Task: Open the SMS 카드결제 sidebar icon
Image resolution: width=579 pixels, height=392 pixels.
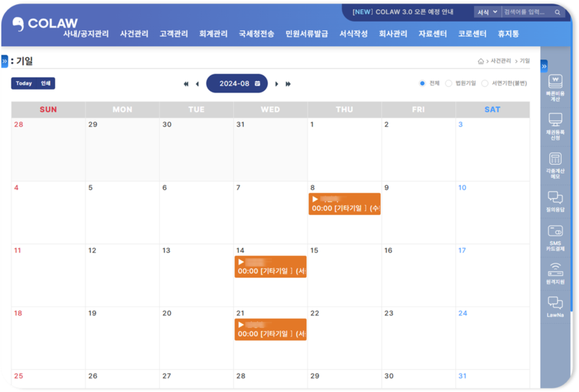Action: coord(555,238)
